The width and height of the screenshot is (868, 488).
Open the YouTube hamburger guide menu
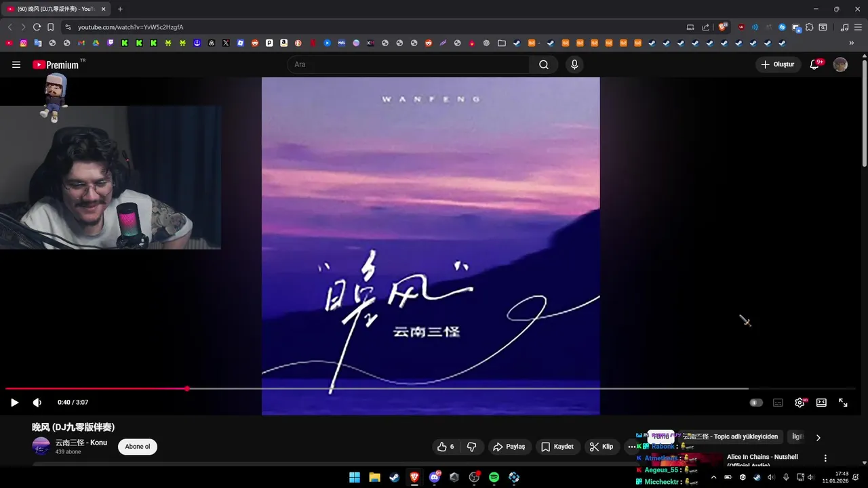16,64
